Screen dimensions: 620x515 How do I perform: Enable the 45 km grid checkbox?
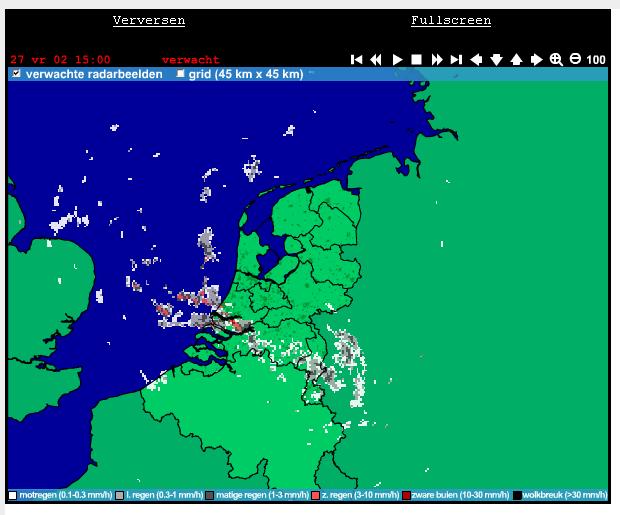[180, 73]
